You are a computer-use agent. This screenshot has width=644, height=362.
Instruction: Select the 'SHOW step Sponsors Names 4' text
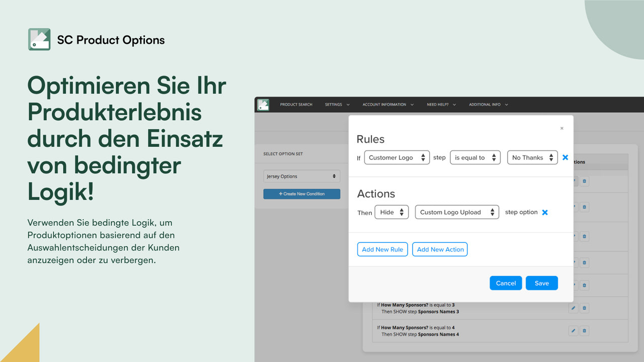pyautogui.click(x=426, y=334)
